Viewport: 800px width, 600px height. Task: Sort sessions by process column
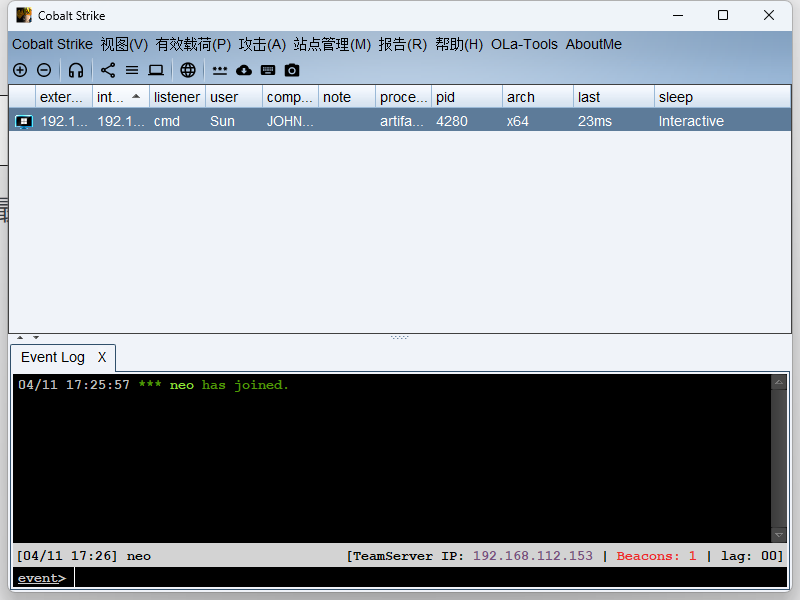click(404, 97)
